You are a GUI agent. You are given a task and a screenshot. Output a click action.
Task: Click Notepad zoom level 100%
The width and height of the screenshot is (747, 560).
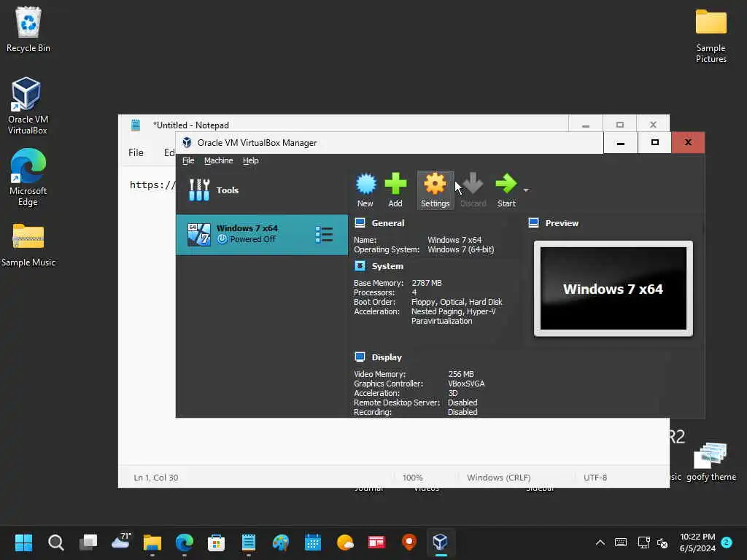pos(413,478)
